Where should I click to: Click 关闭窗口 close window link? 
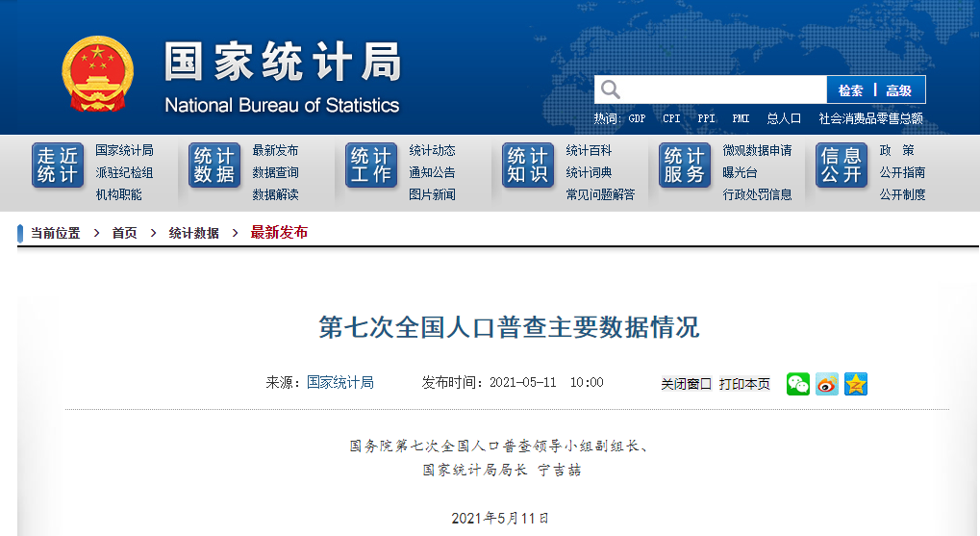pyautogui.click(x=687, y=384)
